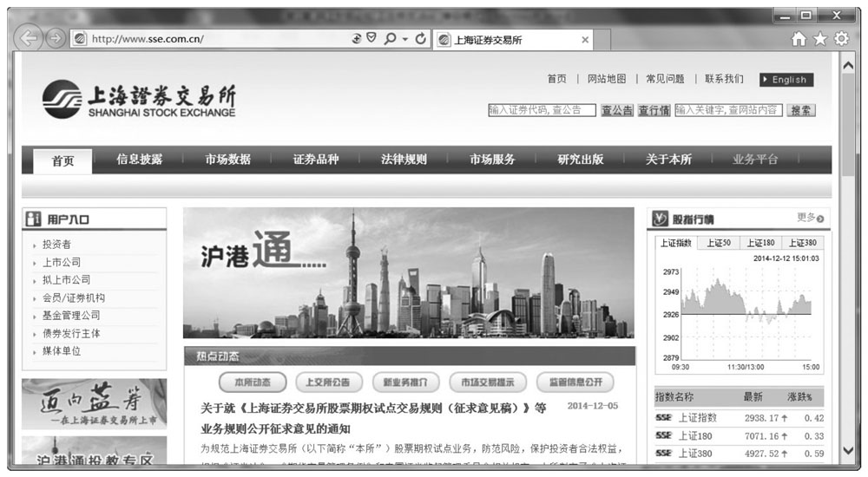
Task: Open 市场数据 navigation menu
Action: pyautogui.click(x=227, y=160)
